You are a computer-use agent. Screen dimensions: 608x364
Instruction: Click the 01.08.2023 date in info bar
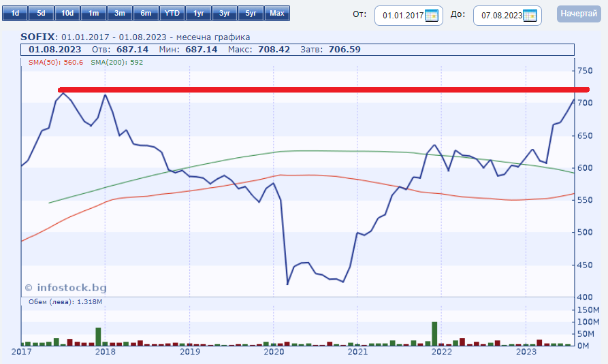(x=55, y=50)
